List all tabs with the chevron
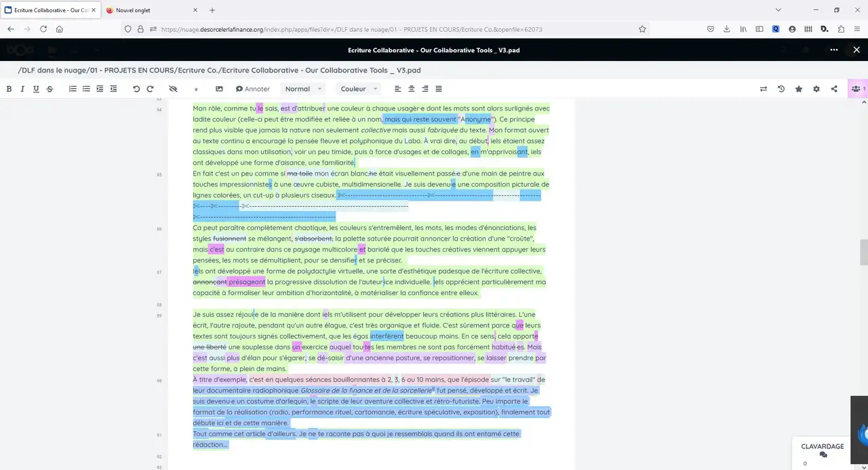 click(778, 10)
